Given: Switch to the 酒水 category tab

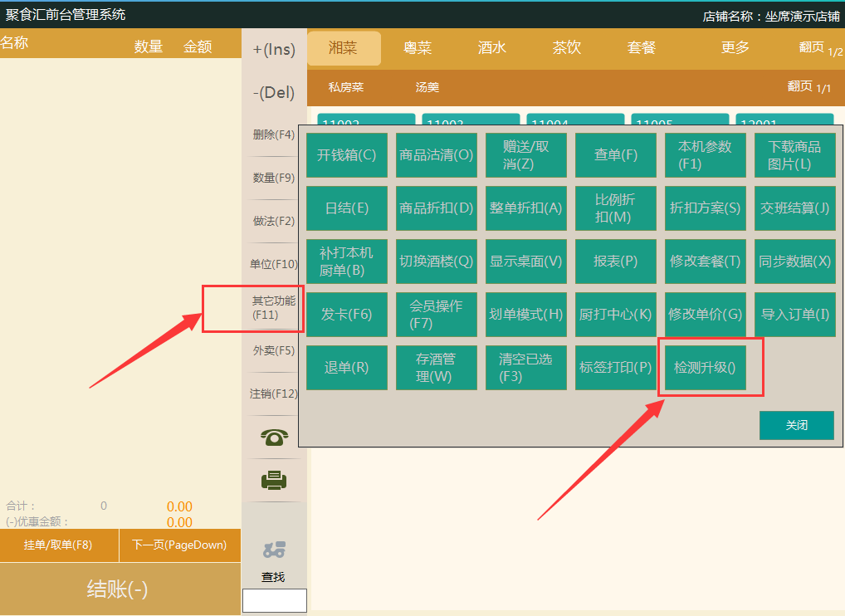Looking at the screenshot, I should point(492,48).
